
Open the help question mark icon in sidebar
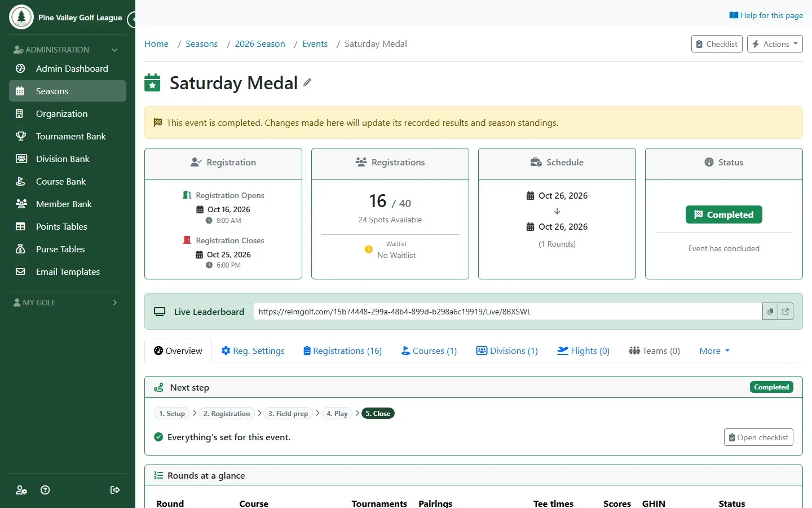46,490
